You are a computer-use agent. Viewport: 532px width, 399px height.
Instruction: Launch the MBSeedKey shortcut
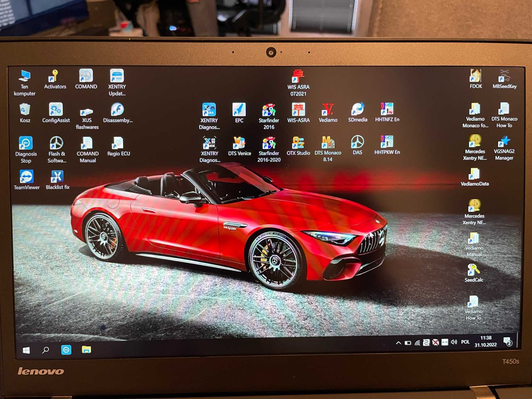(x=504, y=79)
